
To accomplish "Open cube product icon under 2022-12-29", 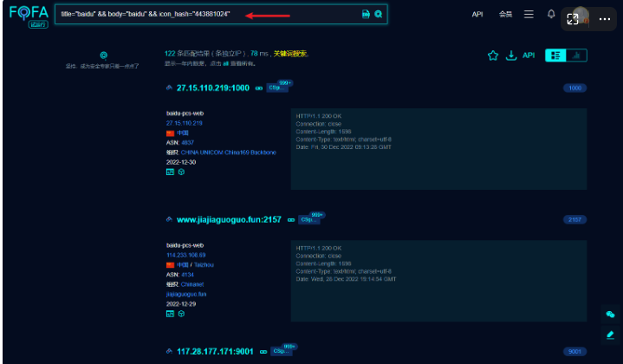I will pos(181,314).
